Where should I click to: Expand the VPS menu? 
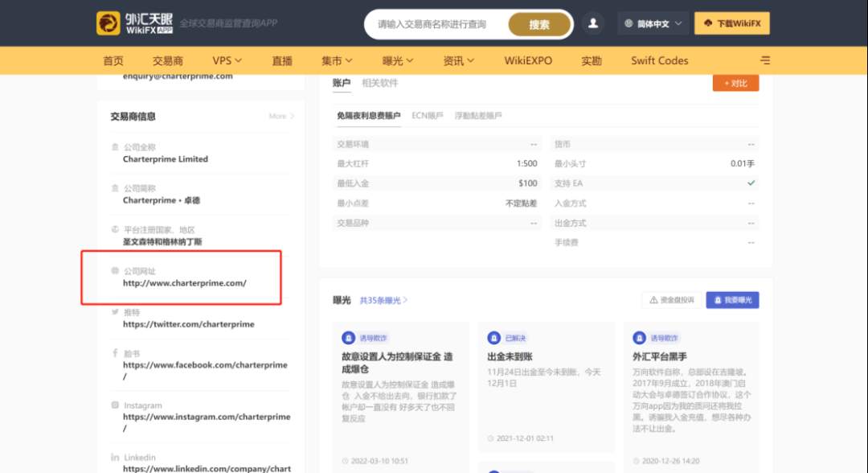[227, 60]
